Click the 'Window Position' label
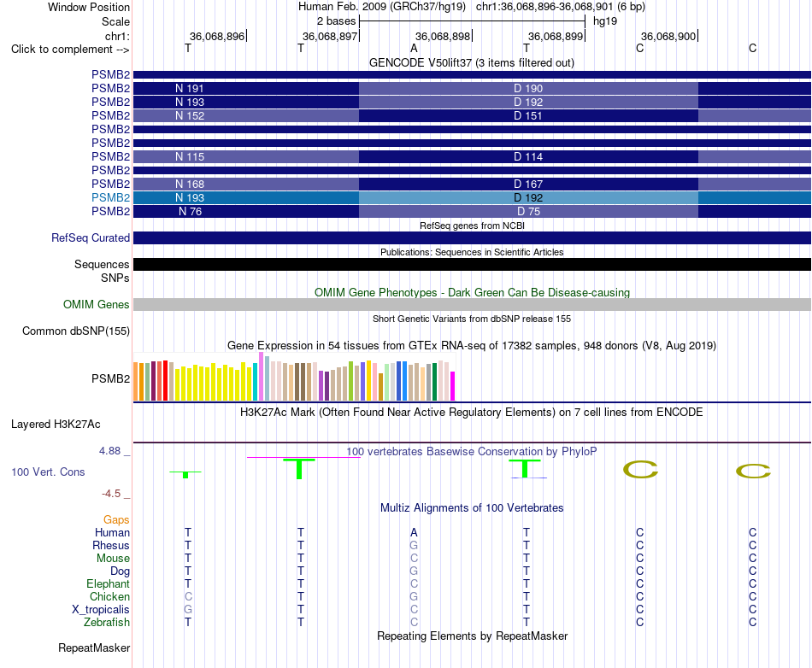 [89, 7]
